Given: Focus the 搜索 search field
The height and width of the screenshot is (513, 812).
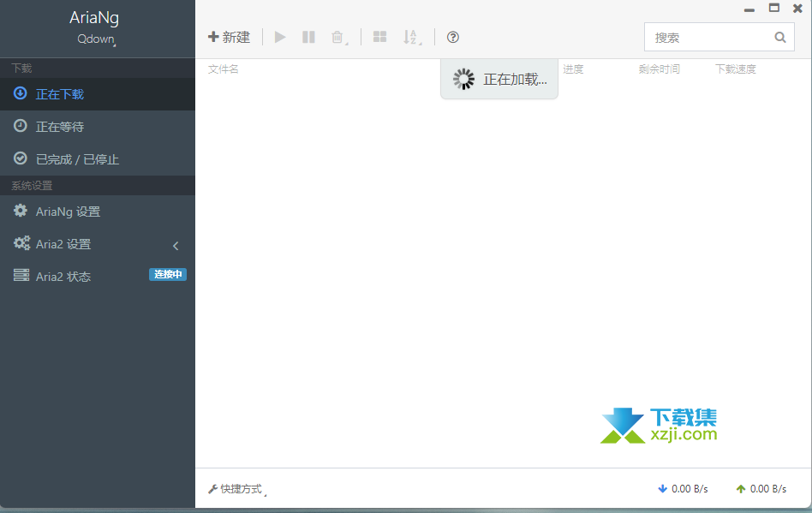Looking at the screenshot, I should click(x=719, y=38).
